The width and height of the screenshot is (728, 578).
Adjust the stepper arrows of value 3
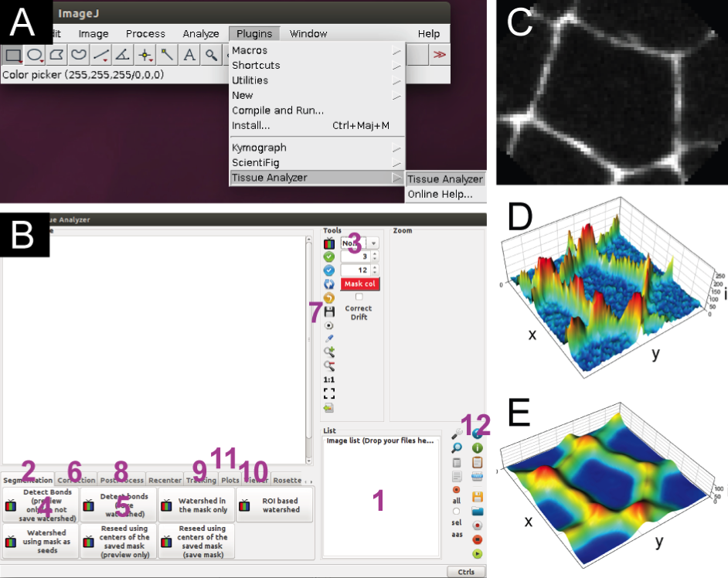(375, 257)
